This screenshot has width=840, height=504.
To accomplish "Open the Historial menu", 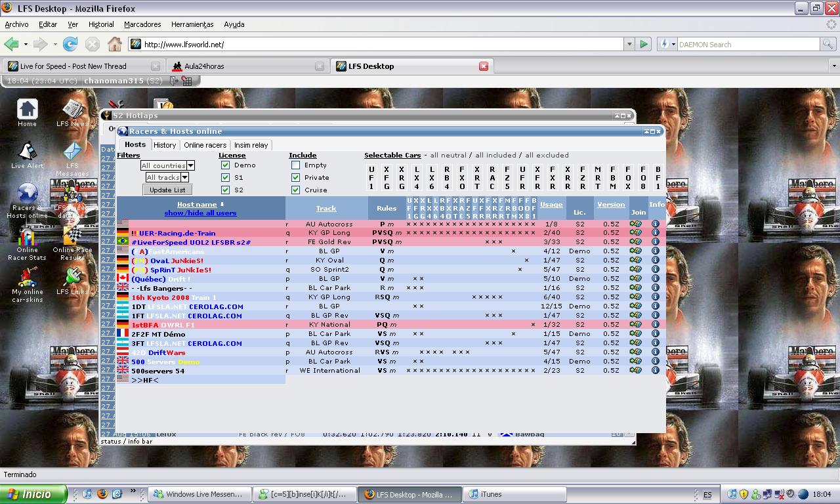I will tap(101, 24).
